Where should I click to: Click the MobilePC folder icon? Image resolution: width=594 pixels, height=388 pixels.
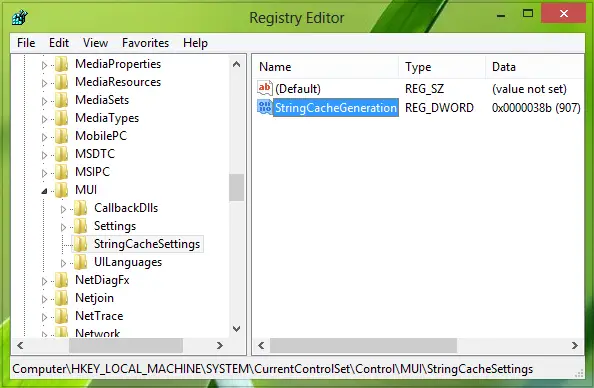point(61,136)
